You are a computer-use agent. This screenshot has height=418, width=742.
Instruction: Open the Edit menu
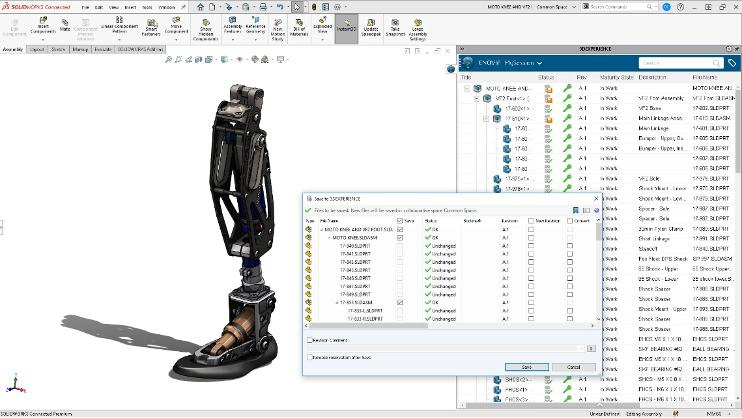tap(99, 7)
